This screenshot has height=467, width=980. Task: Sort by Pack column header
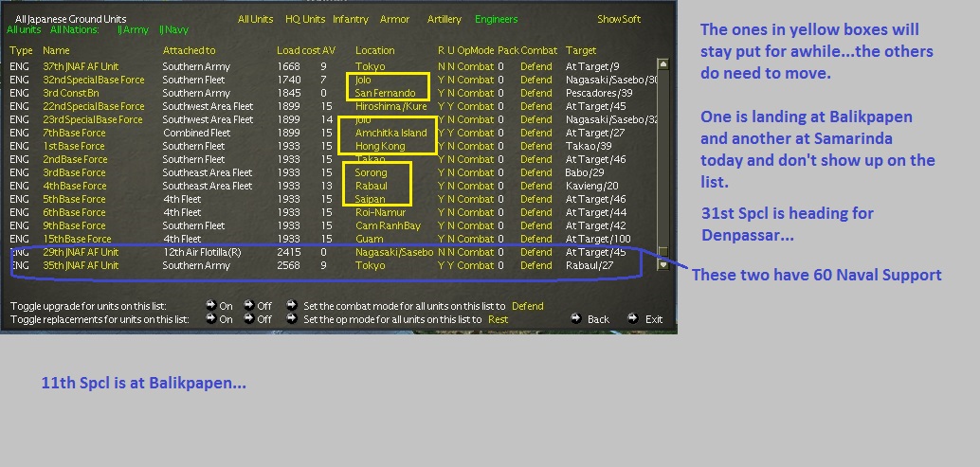[508, 50]
